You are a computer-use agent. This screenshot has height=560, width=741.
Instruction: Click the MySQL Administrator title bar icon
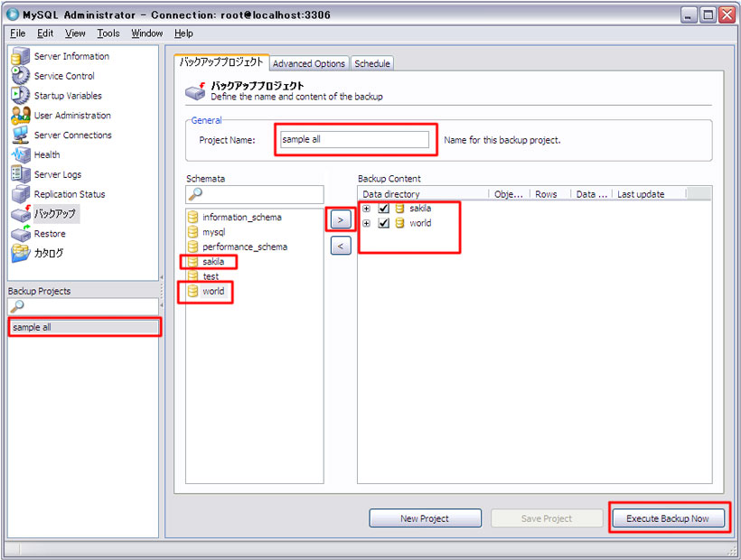13,14
